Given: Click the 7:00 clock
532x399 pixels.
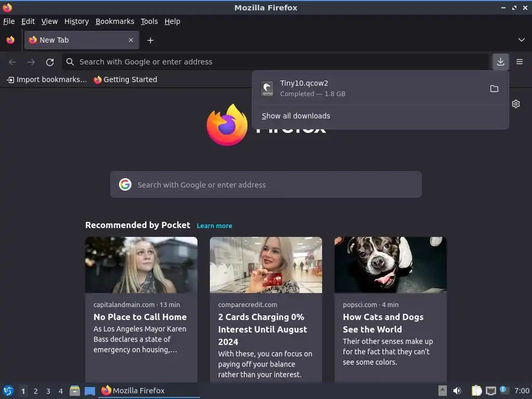Looking at the screenshot, I should (x=522, y=391).
